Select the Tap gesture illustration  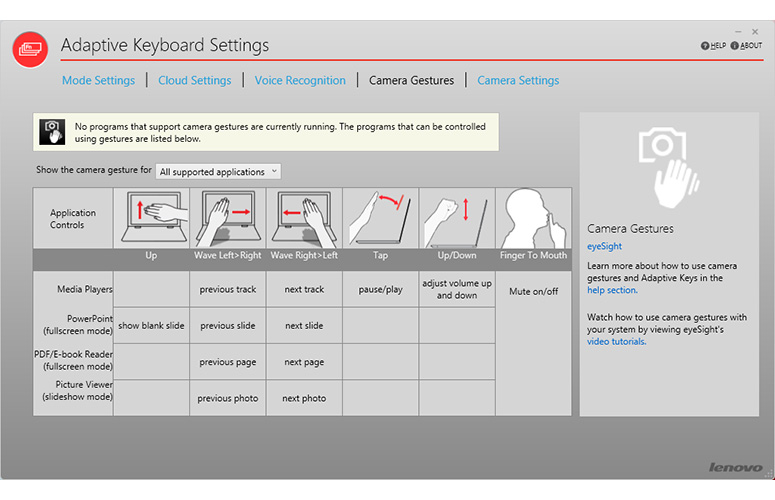coord(381,218)
